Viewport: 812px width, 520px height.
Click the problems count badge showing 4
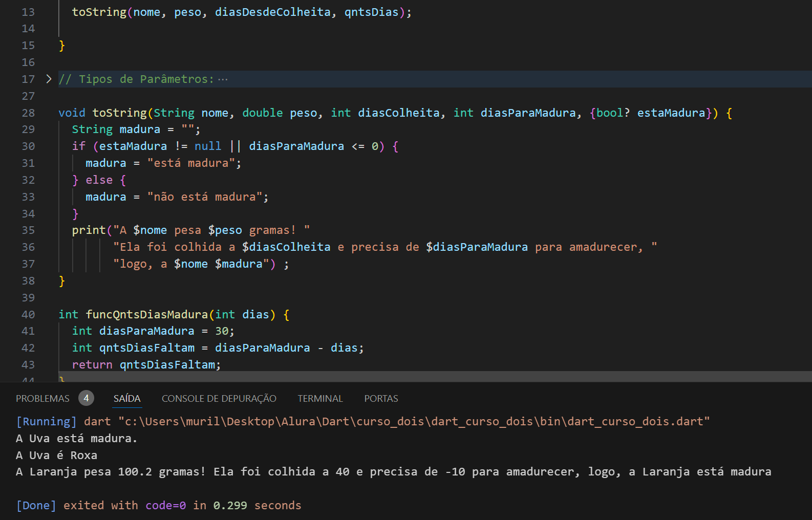click(x=86, y=398)
